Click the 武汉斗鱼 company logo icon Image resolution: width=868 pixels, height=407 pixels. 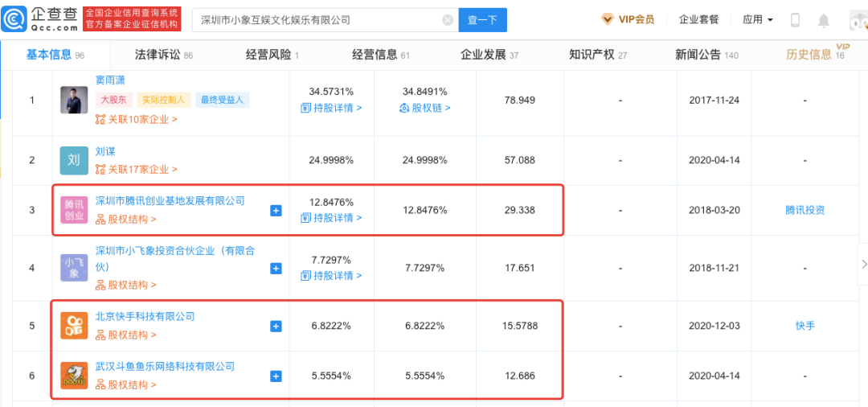pos(74,376)
